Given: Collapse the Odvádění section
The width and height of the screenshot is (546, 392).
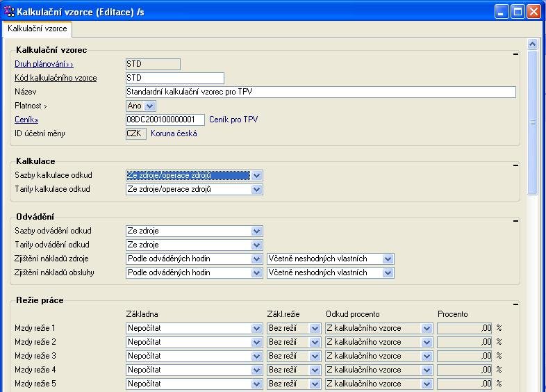Looking at the screenshot, I should (x=515, y=220).
